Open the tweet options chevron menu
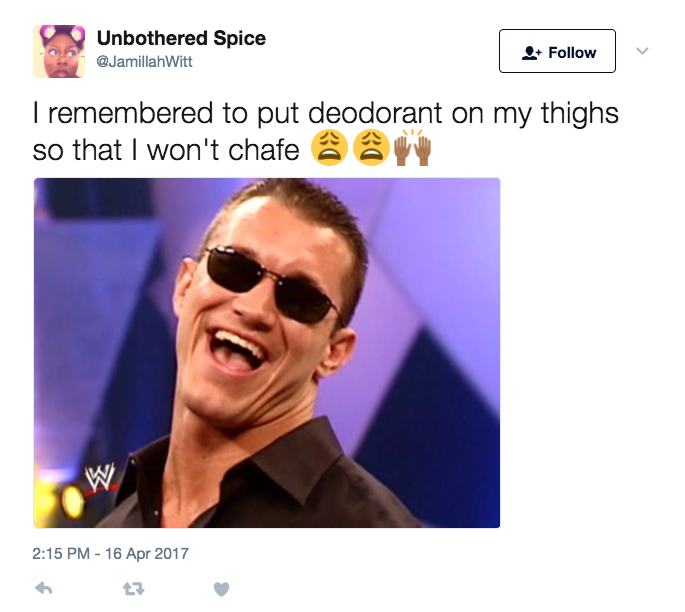This screenshot has height=612, width=685. (642, 51)
